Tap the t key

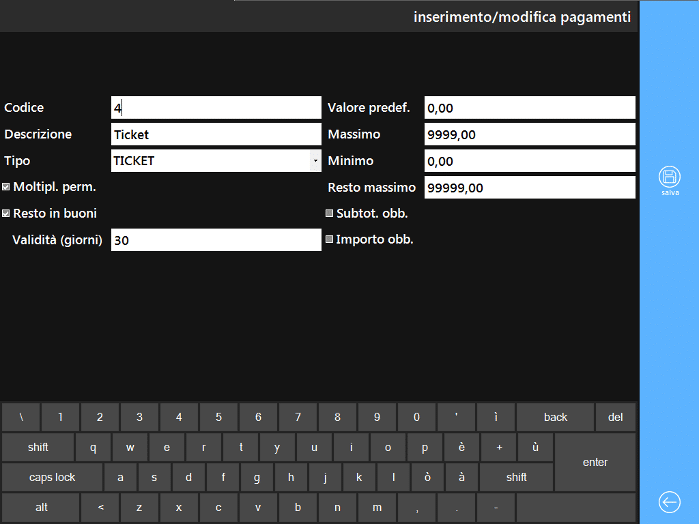coord(241,447)
